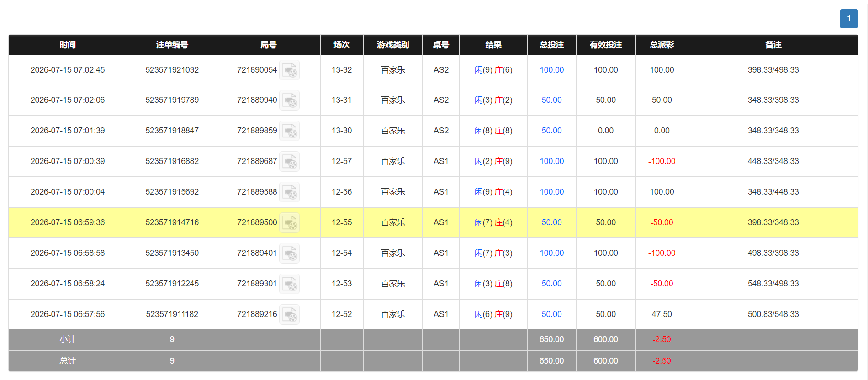Click remark 398.33/498.33
Screen dimensions: 868x380
773,70
